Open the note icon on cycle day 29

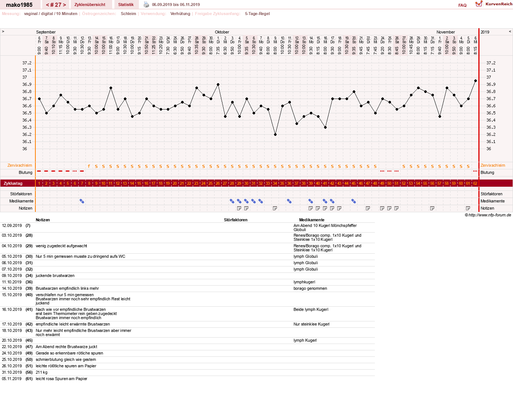[x=239, y=208]
